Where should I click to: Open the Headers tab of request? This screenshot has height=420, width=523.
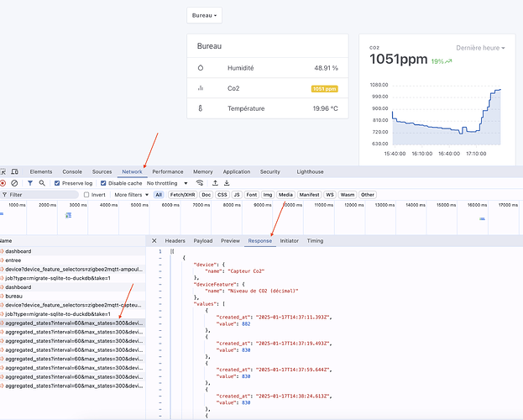click(175, 240)
